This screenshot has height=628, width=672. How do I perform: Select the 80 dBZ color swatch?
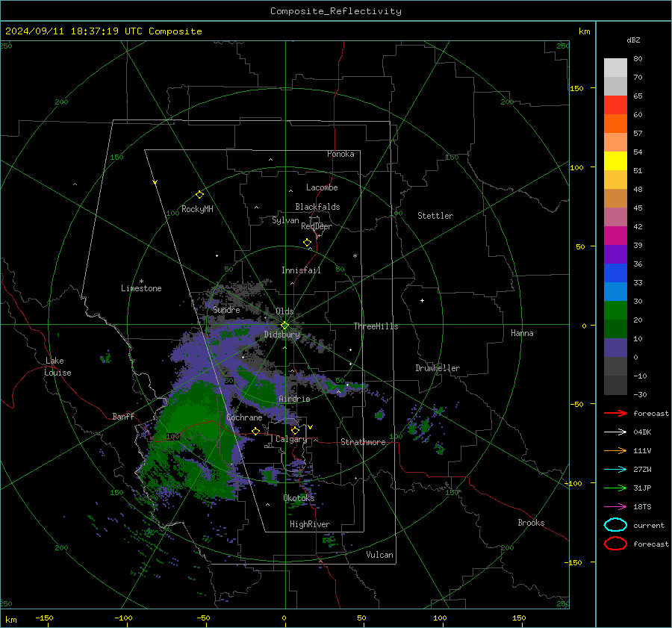coord(615,68)
